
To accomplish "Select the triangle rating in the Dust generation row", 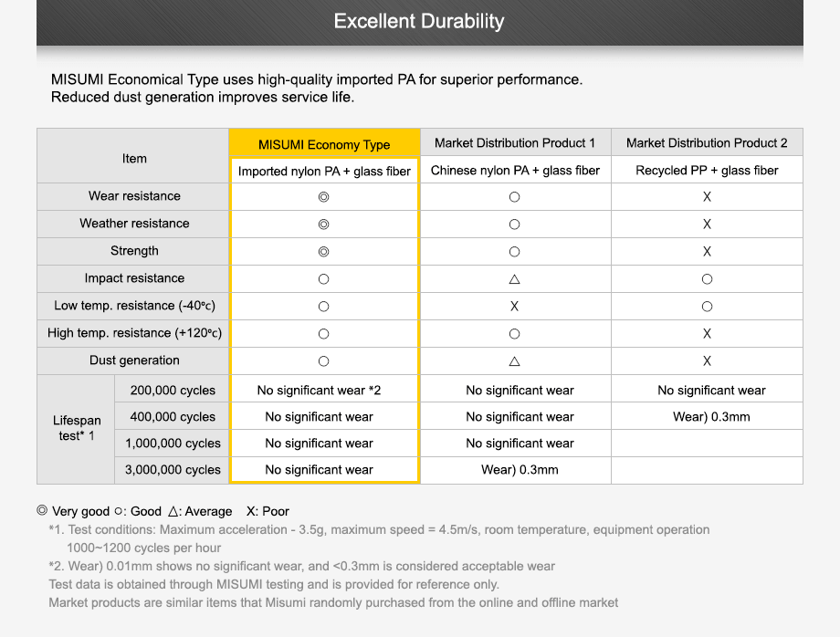I will tap(515, 361).
